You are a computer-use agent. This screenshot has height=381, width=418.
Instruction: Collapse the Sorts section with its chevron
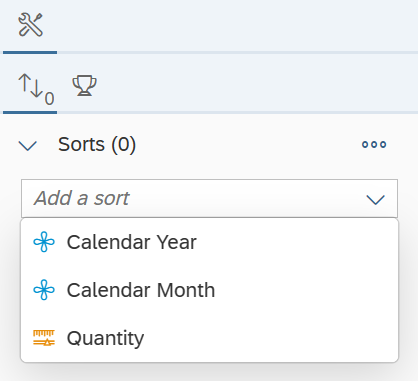point(28,146)
